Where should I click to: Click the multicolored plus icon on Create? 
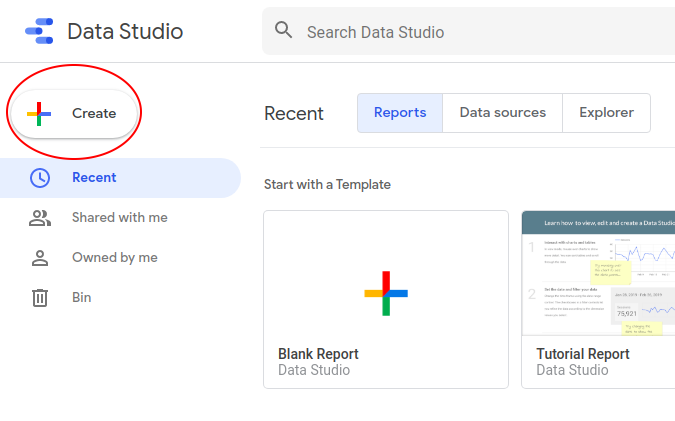tap(39, 114)
